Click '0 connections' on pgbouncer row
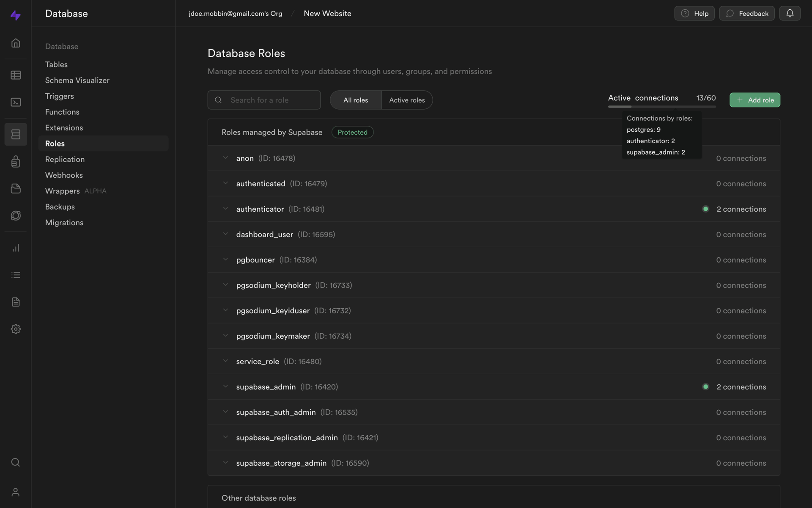The width and height of the screenshot is (812, 508). [741, 260]
